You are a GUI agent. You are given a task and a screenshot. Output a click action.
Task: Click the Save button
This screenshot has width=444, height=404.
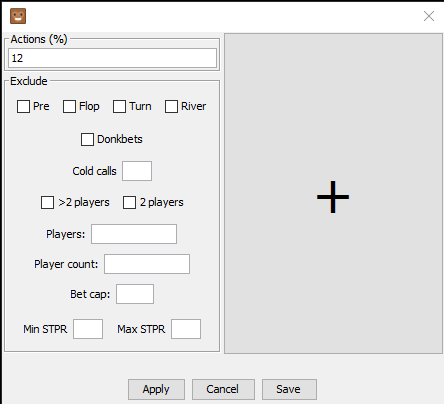(x=289, y=389)
